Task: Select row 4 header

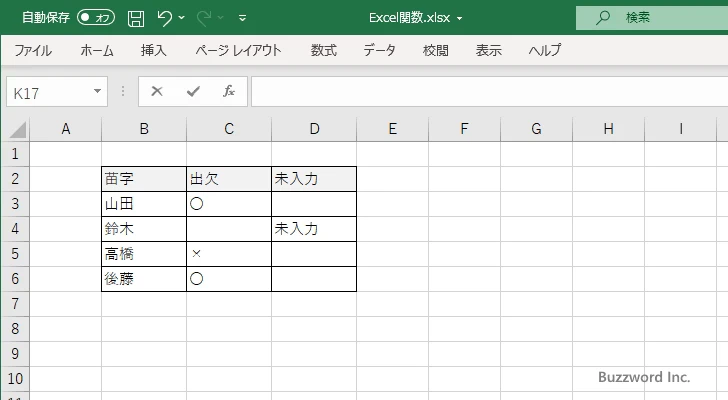Action: click(15, 229)
